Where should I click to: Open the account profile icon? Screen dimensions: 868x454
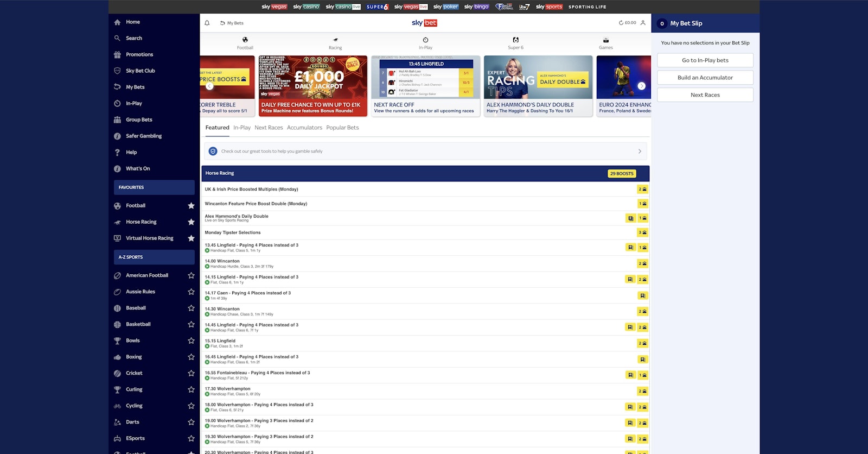click(643, 23)
